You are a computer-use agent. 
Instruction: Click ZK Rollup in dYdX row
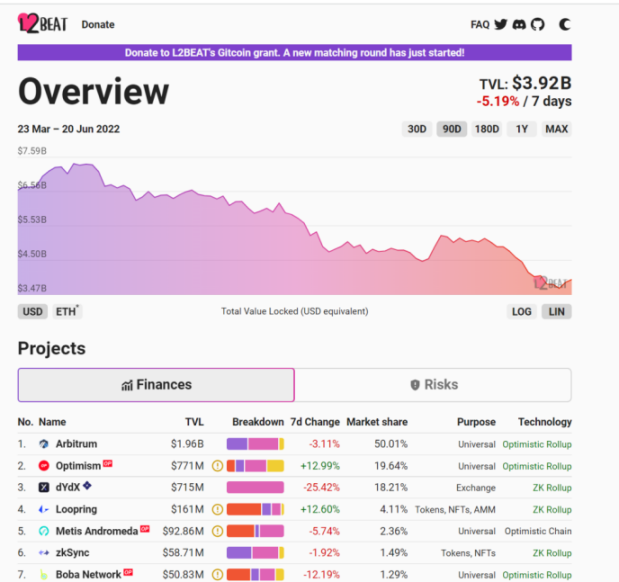552,488
